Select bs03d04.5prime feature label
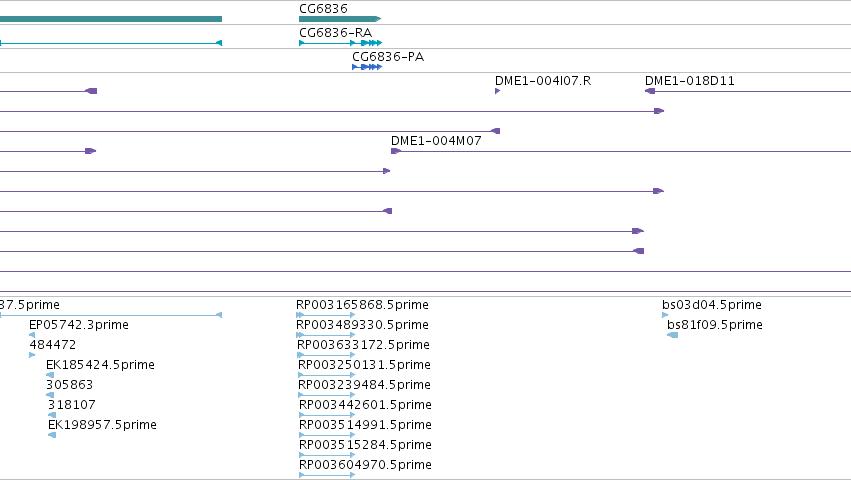This screenshot has width=851, height=480. pos(712,305)
